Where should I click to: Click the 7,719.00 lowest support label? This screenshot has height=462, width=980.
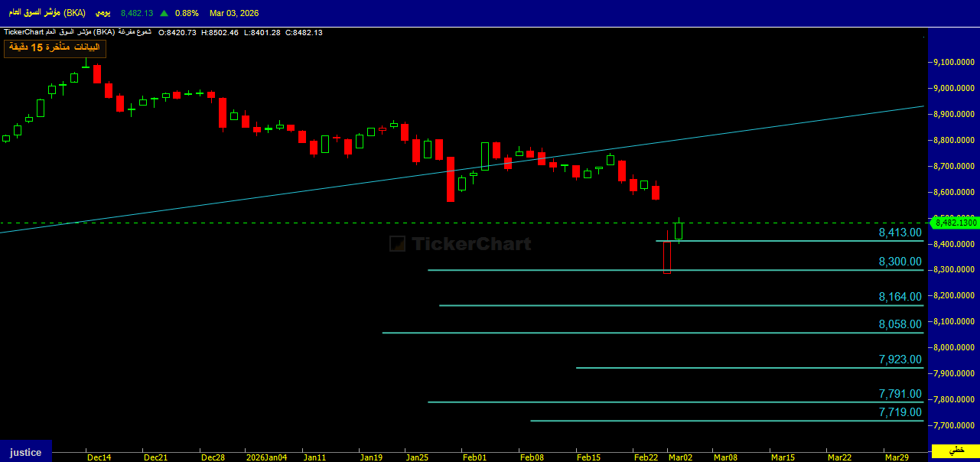coord(900,412)
